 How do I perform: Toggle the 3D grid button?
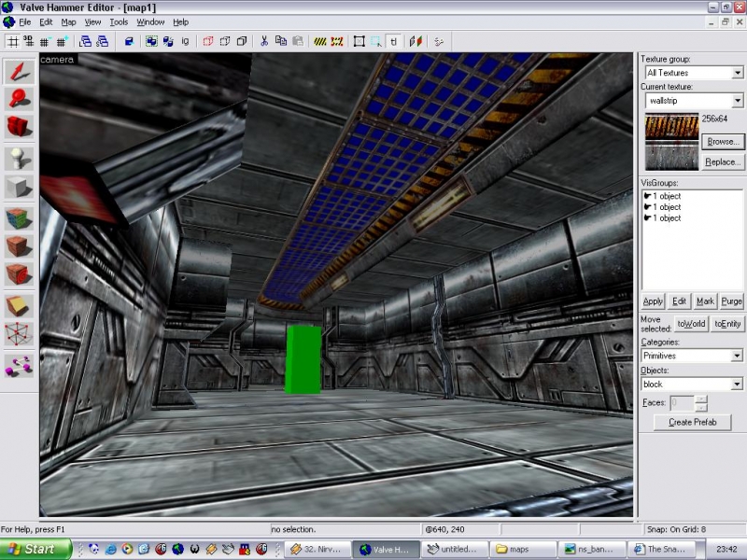27,41
